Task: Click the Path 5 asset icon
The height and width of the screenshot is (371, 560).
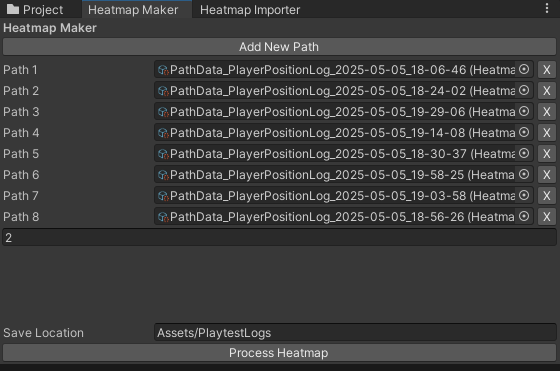Action: pos(163,154)
